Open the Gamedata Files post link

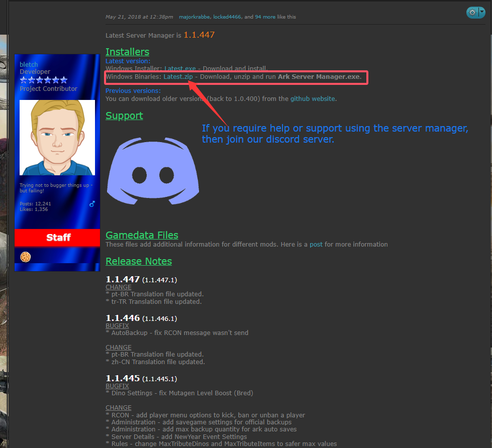(316, 244)
